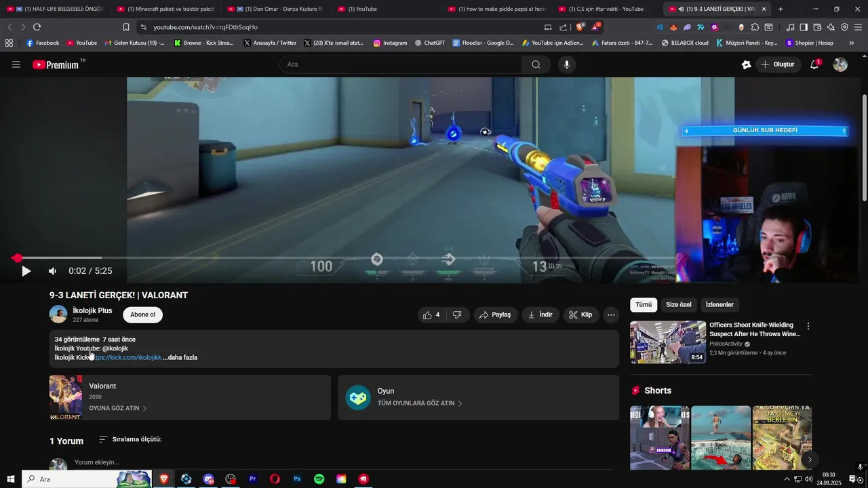868x488 pixels.
Task: Show hidden system tray icons
Action: click(787, 479)
